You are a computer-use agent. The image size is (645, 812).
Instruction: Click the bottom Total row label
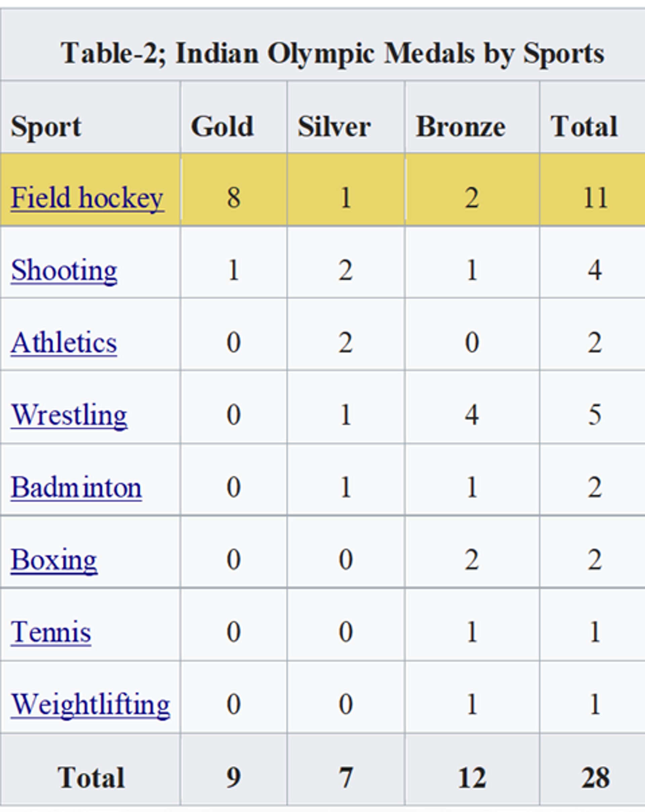(x=91, y=777)
